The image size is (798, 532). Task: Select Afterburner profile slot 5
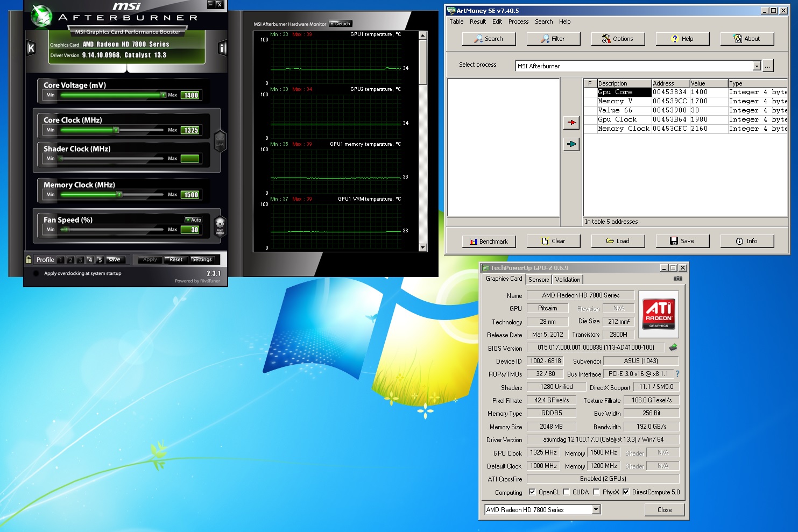tap(100, 260)
